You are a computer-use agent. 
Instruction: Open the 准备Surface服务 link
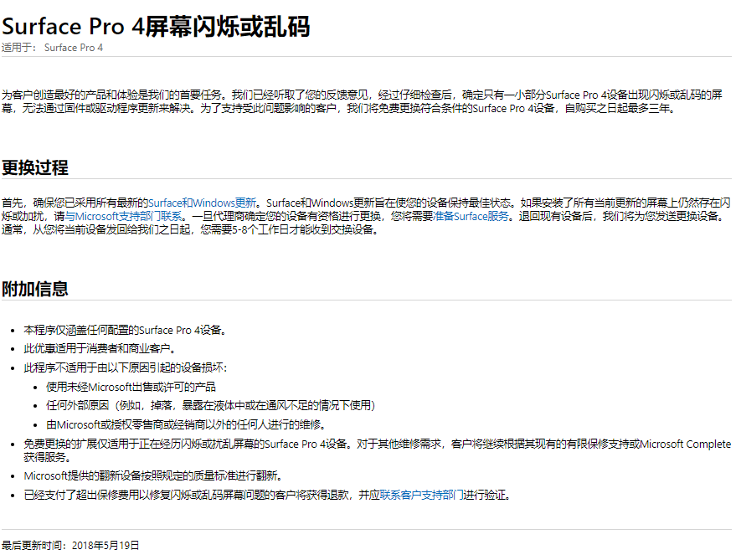click(x=471, y=216)
